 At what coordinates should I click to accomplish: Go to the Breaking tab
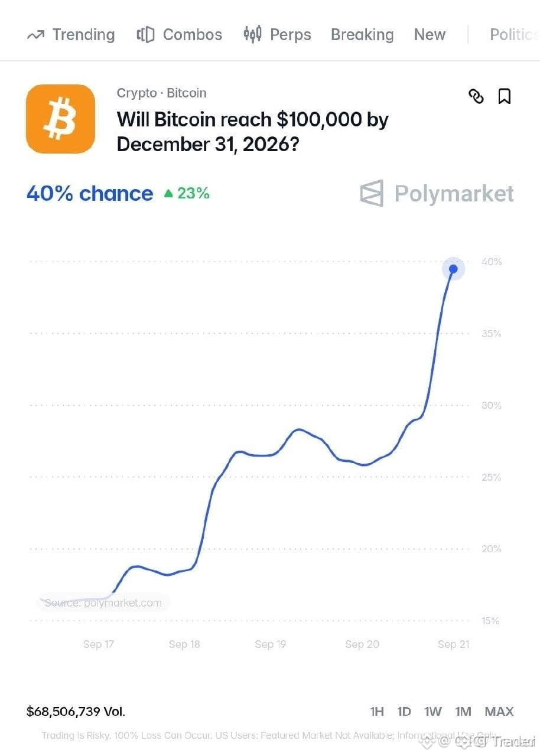362,35
